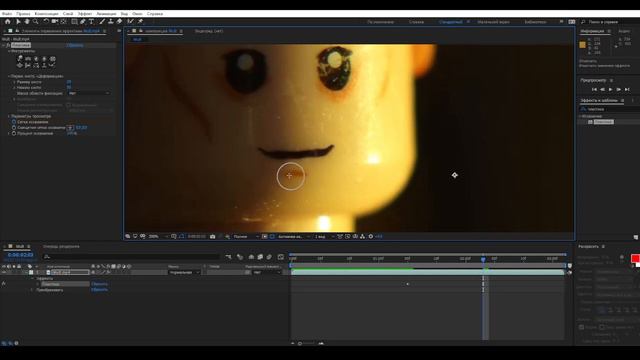Click Сбросить beside Пластика in effect controls
Image resolution: width=640 pixels, height=360 pixels.
(x=75, y=45)
